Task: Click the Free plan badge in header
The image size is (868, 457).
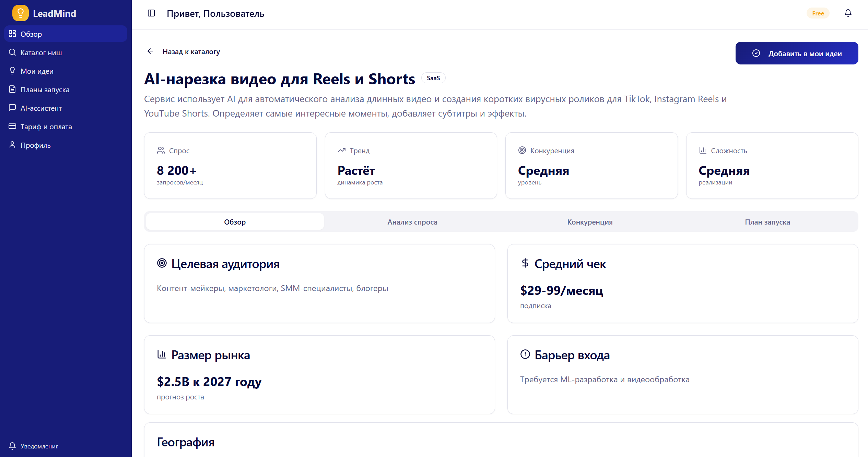Action: coord(818,13)
